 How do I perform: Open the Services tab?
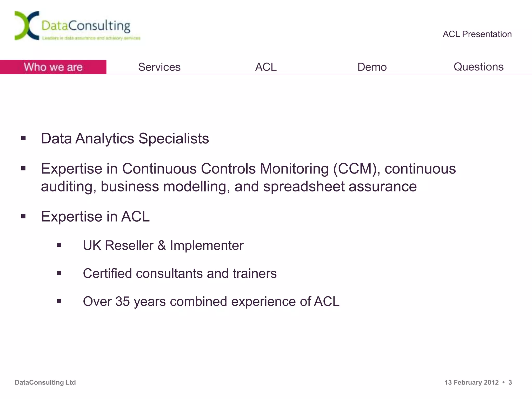(159, 67)
